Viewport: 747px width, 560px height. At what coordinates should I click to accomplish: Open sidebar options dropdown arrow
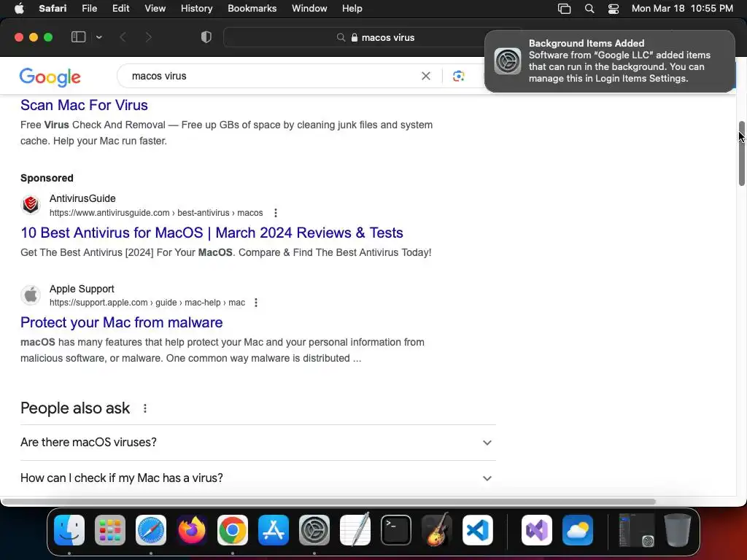[99, 37]
